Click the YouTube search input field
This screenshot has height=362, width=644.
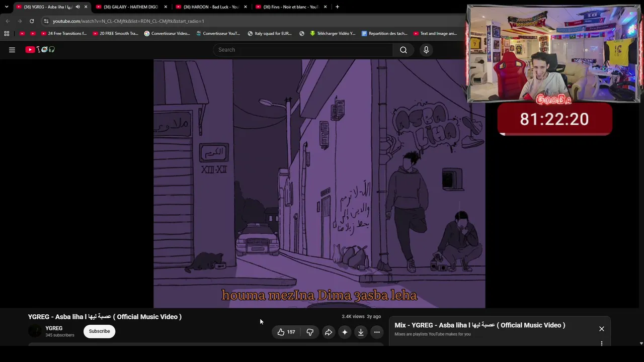303,50
